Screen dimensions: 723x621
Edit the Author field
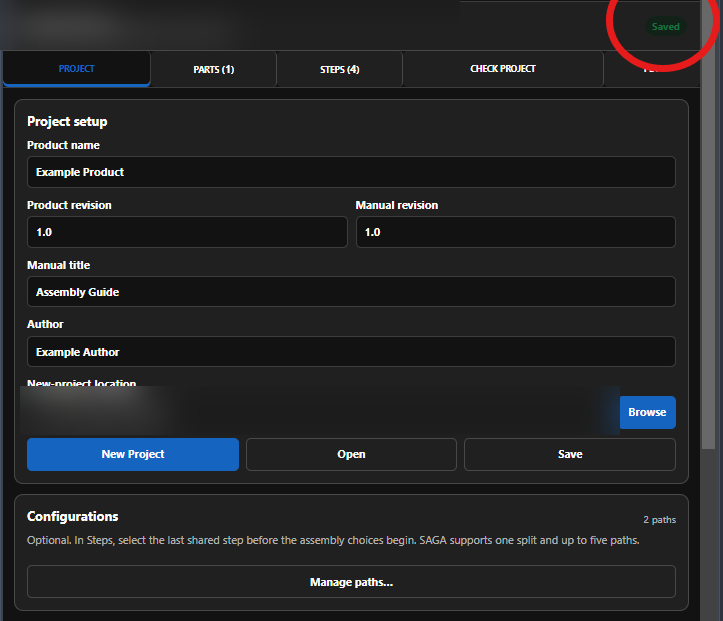(x=351, y=352)
